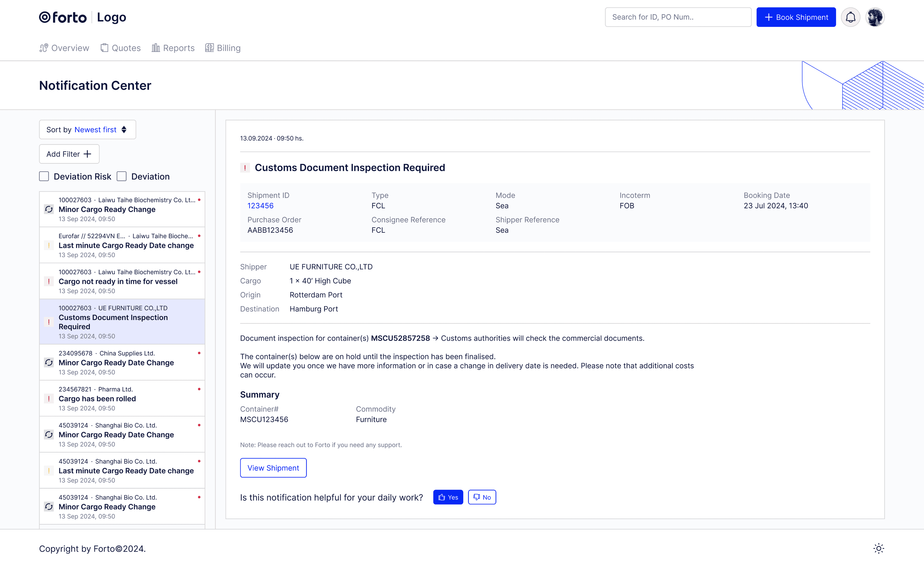Click red alert icon on Cargo has been rolled
Viewport: 924px width, 568px height.
click(49, 398)
